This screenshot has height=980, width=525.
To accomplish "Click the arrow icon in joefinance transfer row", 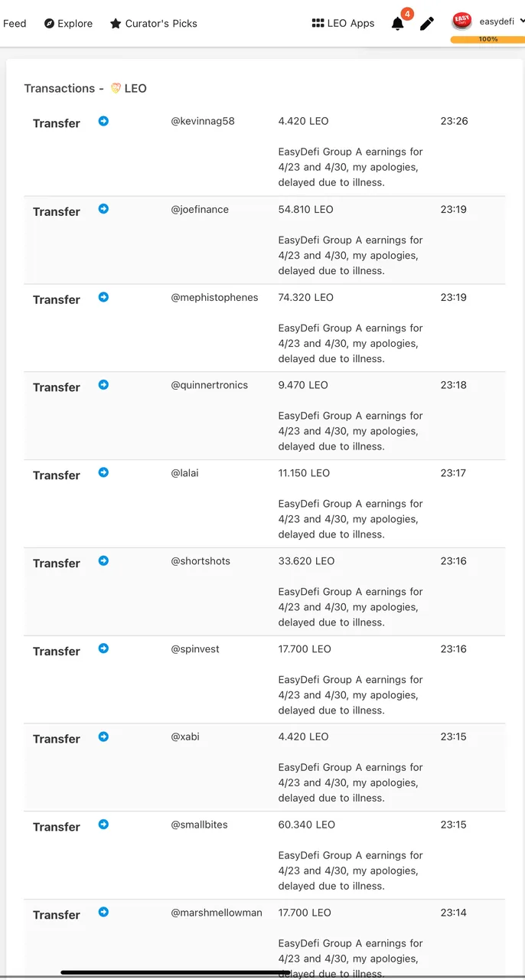I will point(103,209).
